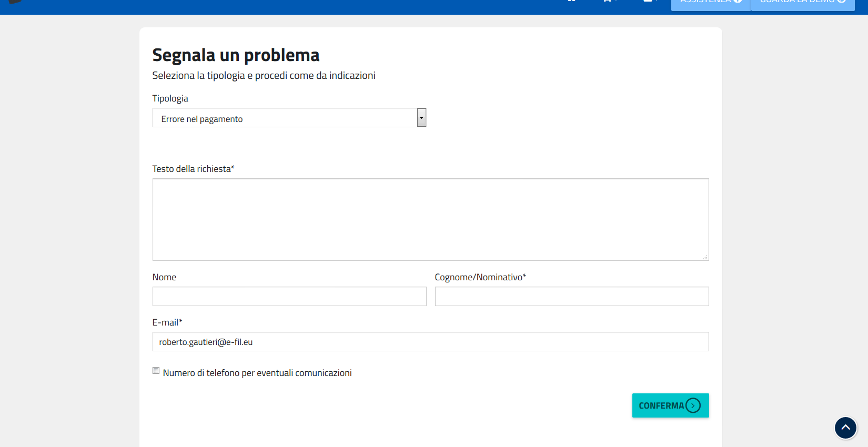The image size is (868, 447).
Task: Click the info icon on the ASSISTENZA button
Action: pyautogui.click(x=738, y=2)
